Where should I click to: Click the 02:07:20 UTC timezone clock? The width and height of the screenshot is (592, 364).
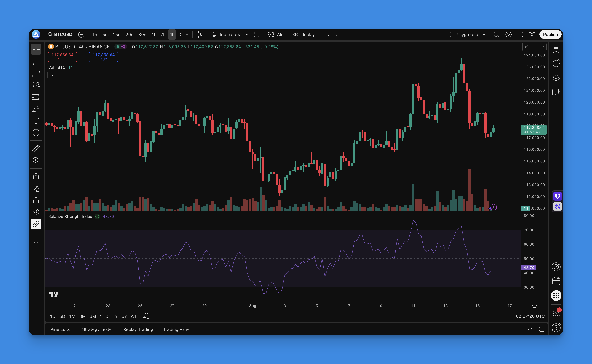point(530,316)
